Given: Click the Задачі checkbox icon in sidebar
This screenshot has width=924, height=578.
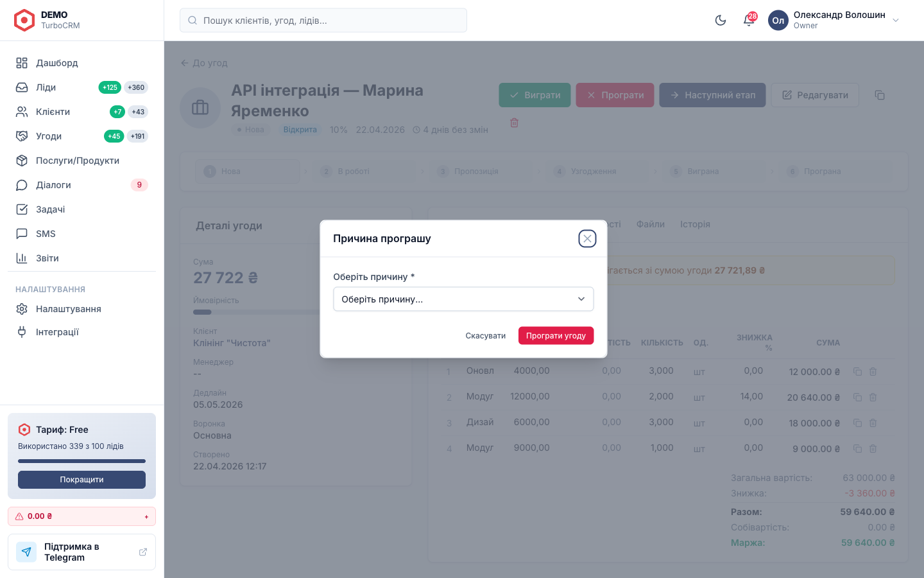Looking at the screenshot, I should (22, 209).
